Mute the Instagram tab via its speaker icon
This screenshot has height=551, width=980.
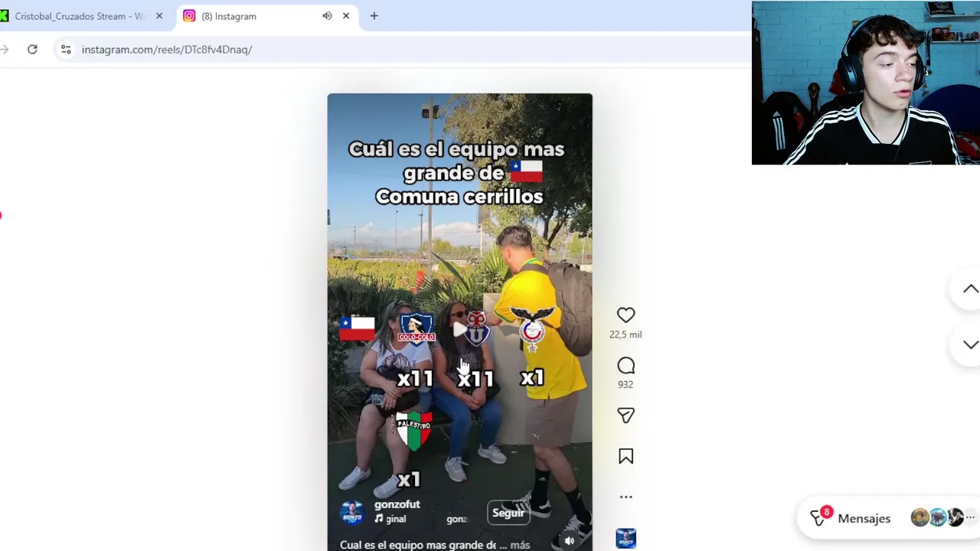coord(327,16)
